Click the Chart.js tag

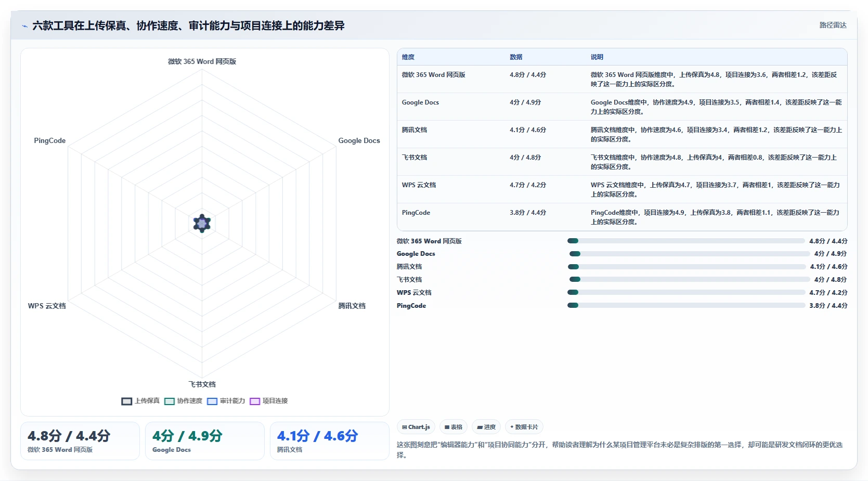[x=416, y=427]
